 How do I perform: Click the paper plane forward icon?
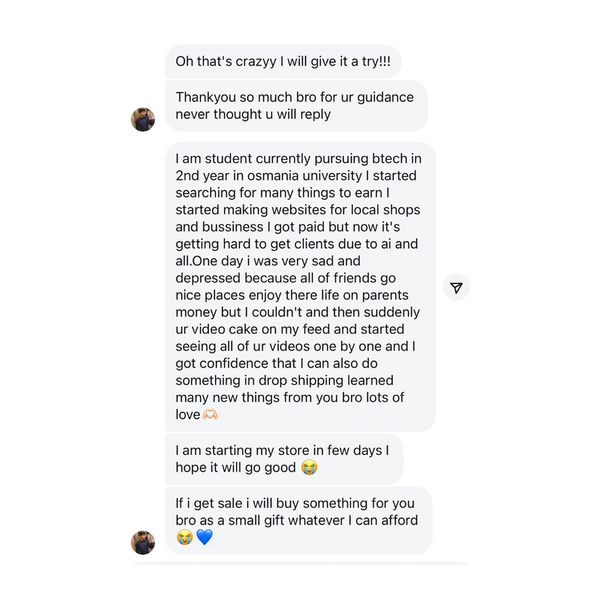pos(456,288)
